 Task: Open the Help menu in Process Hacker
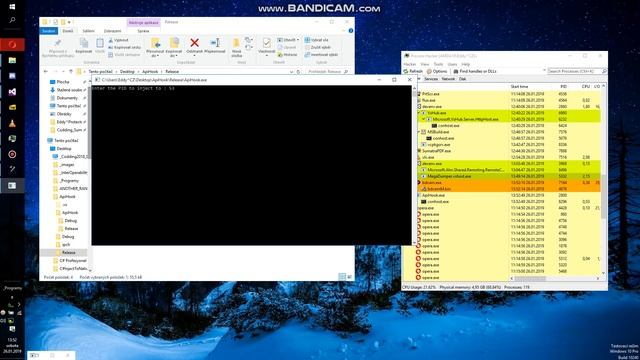point(465,64)
